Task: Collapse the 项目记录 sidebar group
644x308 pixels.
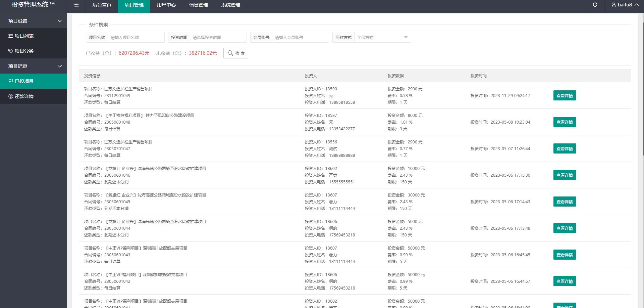Action: [x=60, y=66]
